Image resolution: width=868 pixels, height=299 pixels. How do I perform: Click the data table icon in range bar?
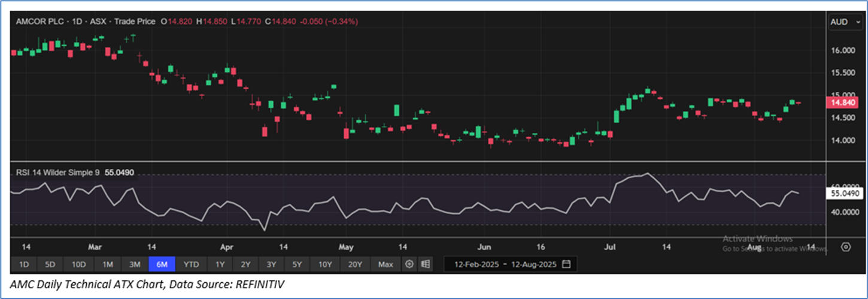click(x=425, y=264)
